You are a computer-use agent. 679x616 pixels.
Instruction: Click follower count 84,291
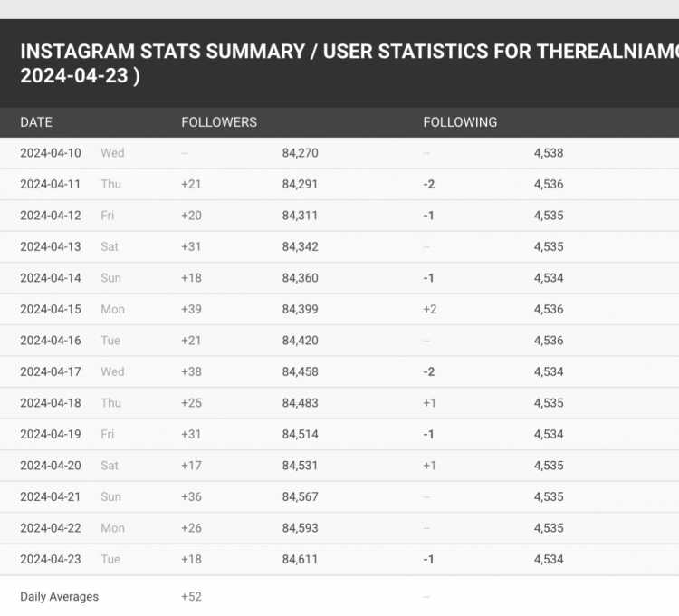[300, 184]
